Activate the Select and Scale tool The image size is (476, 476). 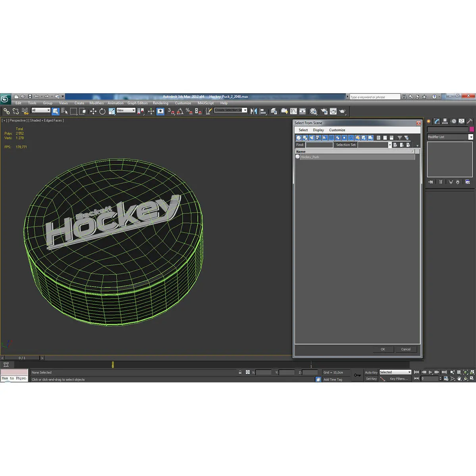point(111,111)
